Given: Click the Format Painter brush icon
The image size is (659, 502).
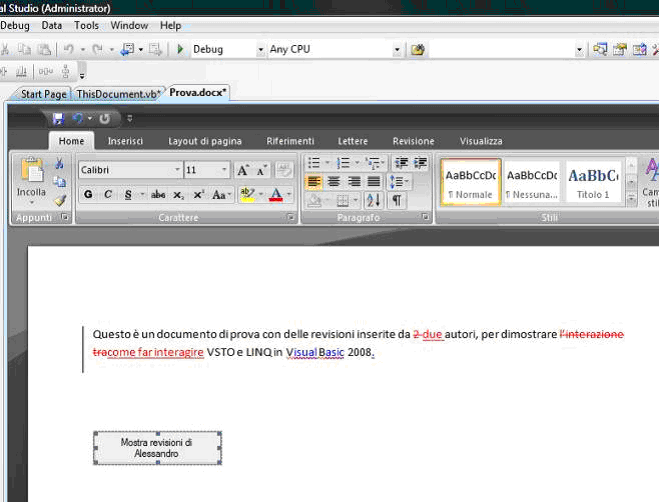Looking at the screenshot, I should pyautogui.click(x=60, y=200).
